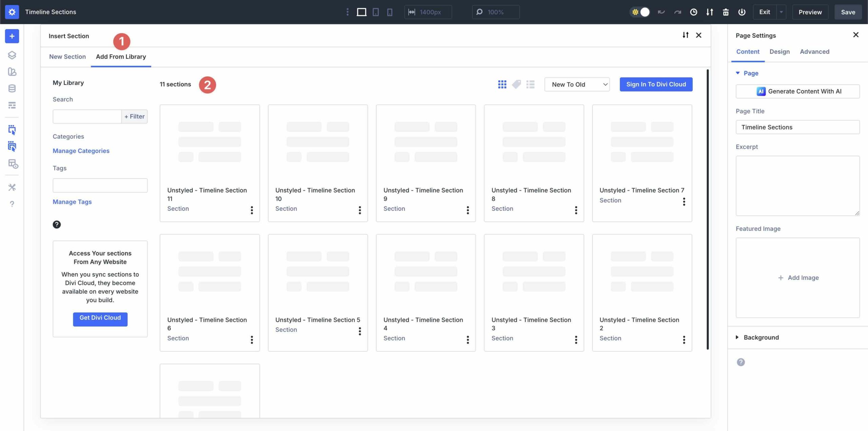This screenshot has height=431, width=868.
Task: Open the New To Old sort dropdown
Action: 576,84
